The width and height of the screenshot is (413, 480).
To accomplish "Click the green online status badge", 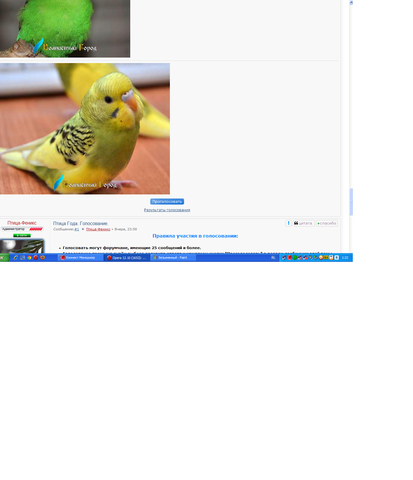I will tap(22, 235).
